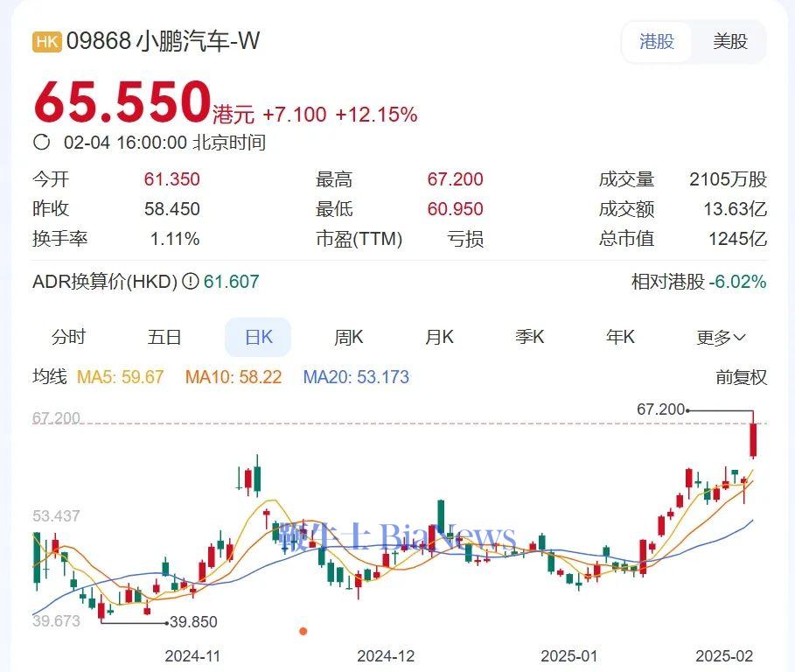Select the 年K chart tab

pos(620,337)
